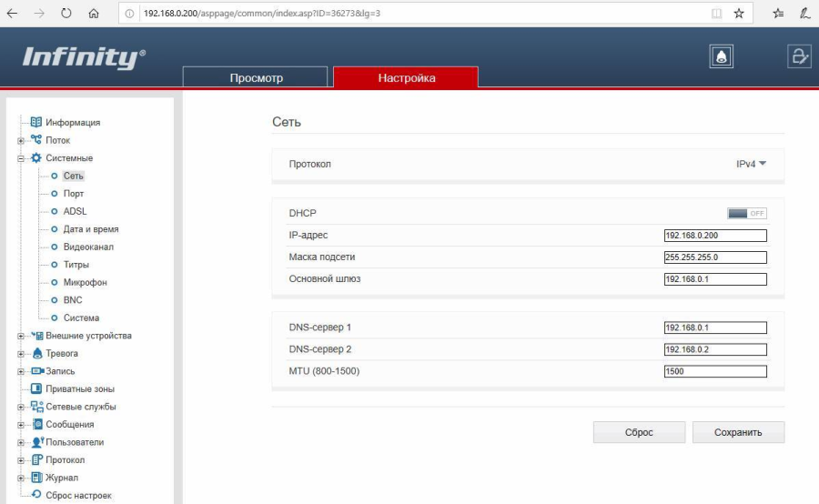Click the Тревога alarm icon
Viewport: 819px width, 504px height.
[36, 354]
